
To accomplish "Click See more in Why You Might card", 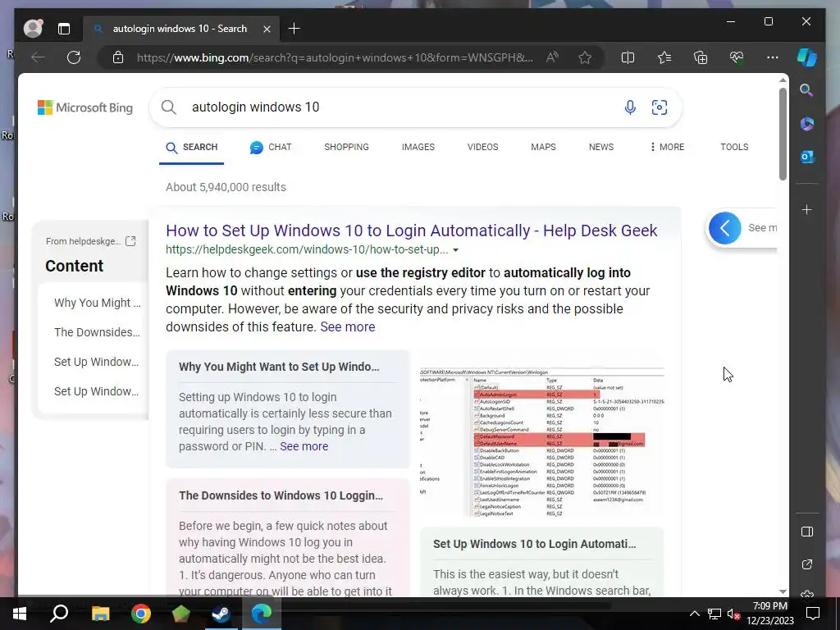I will click(304, 446).
